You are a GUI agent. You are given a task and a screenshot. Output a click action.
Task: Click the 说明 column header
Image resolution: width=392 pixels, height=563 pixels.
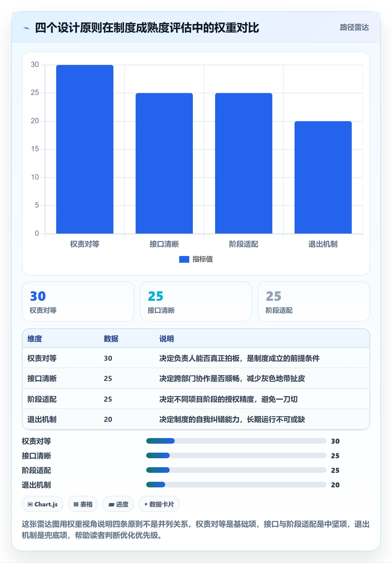pos(167,339)
